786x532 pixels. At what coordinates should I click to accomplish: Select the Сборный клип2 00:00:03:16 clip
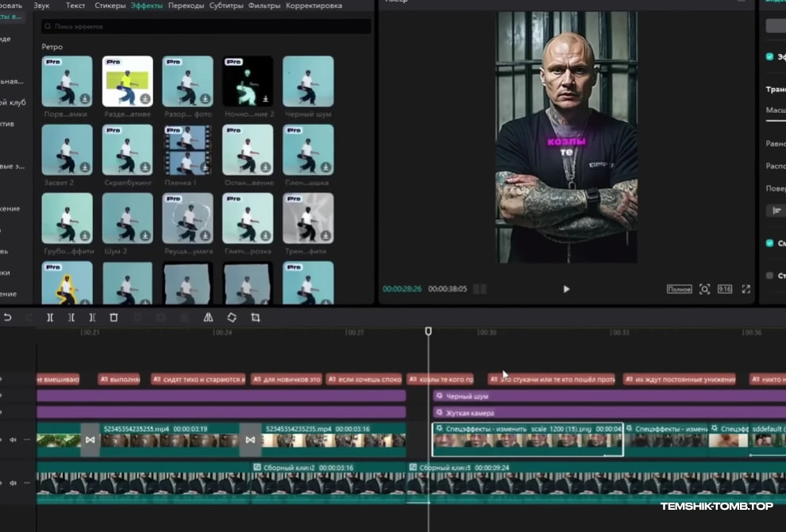pos(329,482)
